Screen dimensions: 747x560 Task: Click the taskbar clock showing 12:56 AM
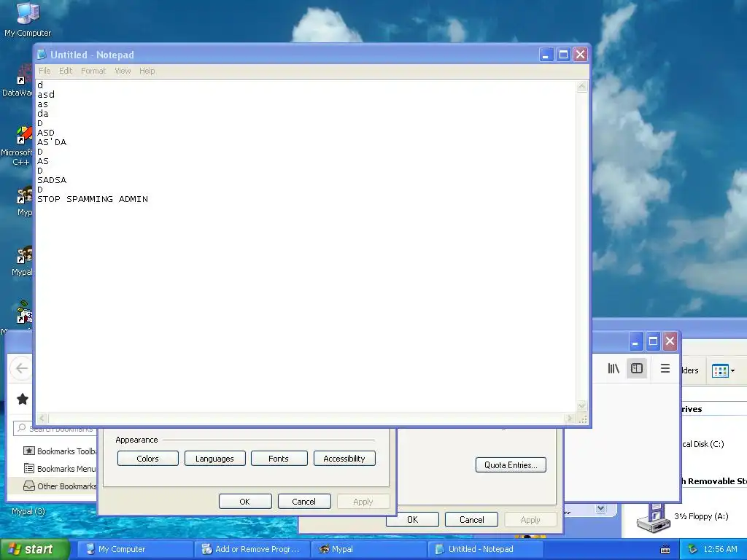tap(720, 549)
